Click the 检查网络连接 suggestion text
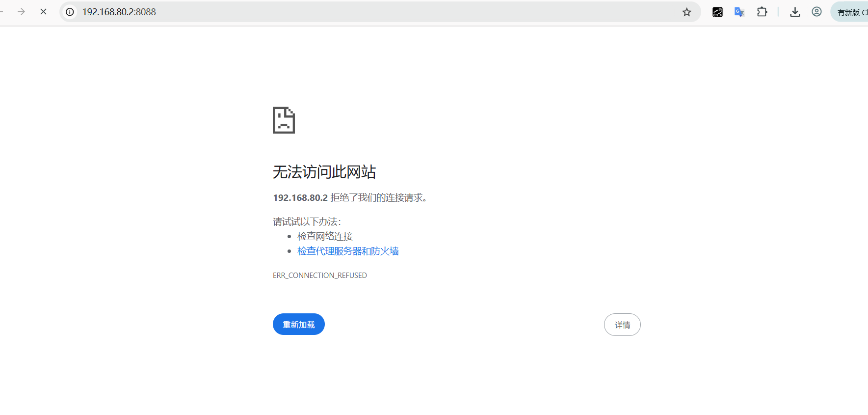This screenshot has width=868, height=415. 325,236
